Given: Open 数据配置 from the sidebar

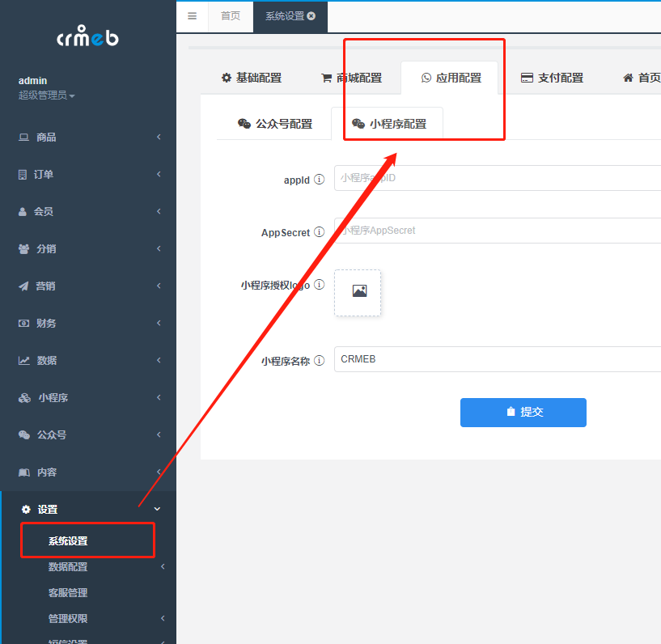Looking at the screenshot, I should click(x=66, y=566).
